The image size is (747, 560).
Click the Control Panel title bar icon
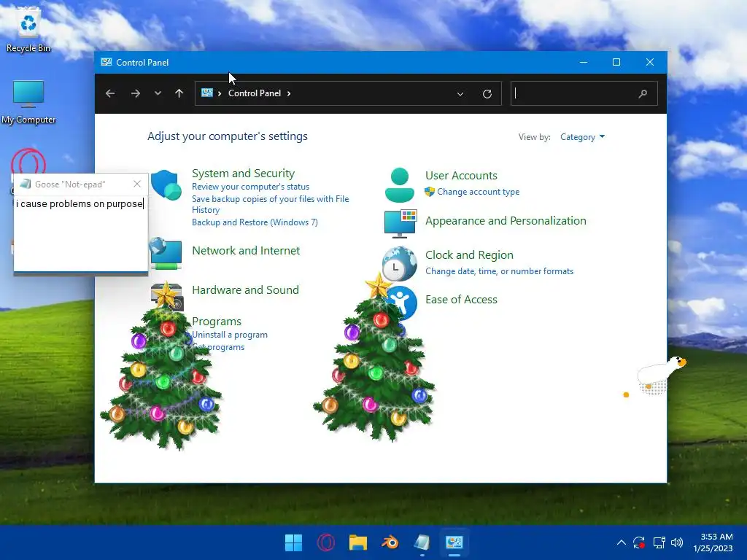pyautogui.click(x=107, y=62)
